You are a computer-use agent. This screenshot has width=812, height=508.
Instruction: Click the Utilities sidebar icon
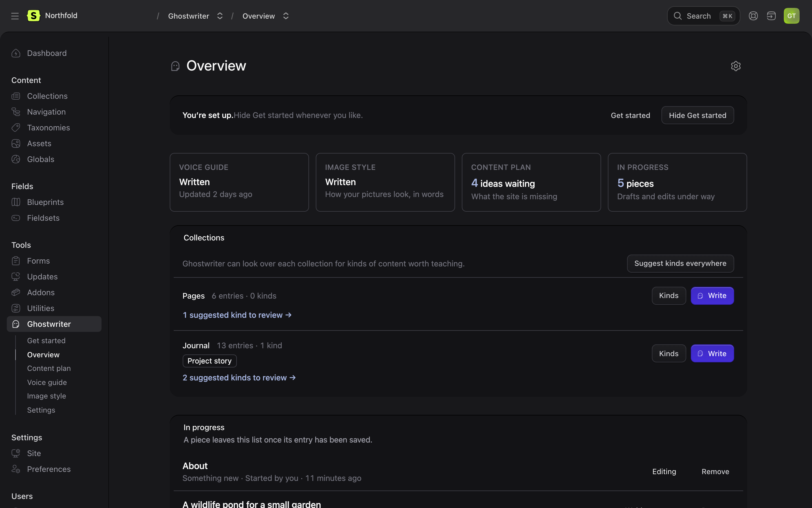click(x=16, y=308)
